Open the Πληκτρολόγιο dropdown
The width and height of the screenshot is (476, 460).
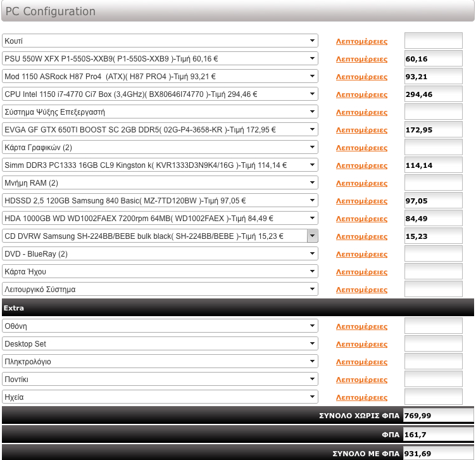click(160, 361)
